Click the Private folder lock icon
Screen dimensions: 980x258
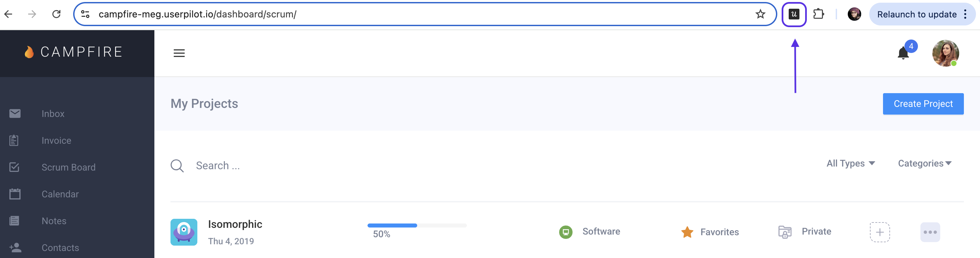[784, 232]
